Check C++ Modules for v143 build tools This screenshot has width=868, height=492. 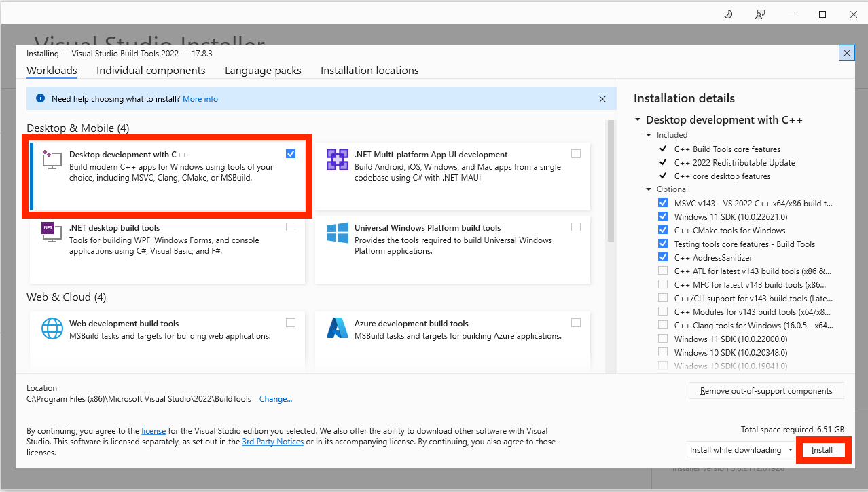(x=663, y=312)
